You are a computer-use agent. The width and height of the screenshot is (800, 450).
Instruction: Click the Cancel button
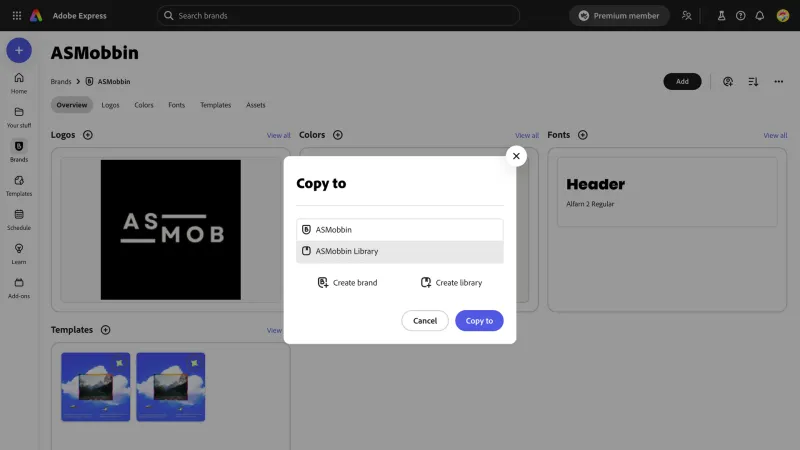pos(425,320)
